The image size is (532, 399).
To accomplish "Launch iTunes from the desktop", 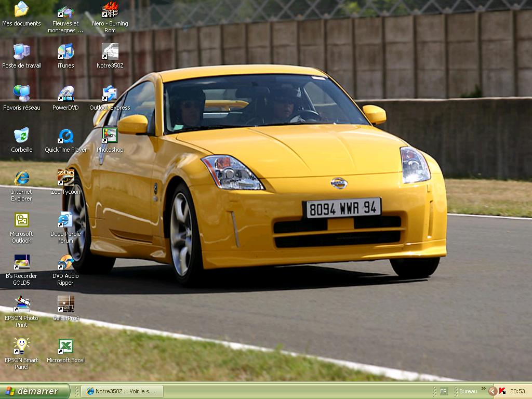I will click(65, 52).
